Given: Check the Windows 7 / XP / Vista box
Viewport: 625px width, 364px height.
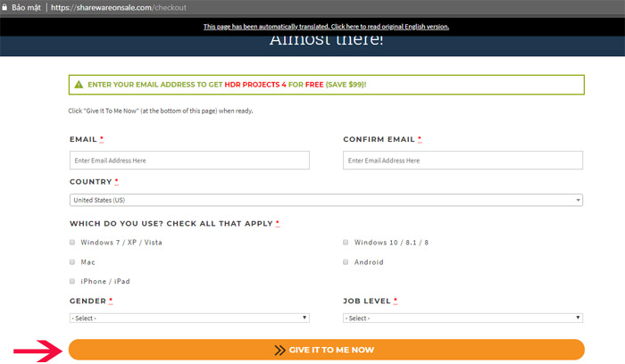Looking at the screenshot, I should [x=72, y=242].
